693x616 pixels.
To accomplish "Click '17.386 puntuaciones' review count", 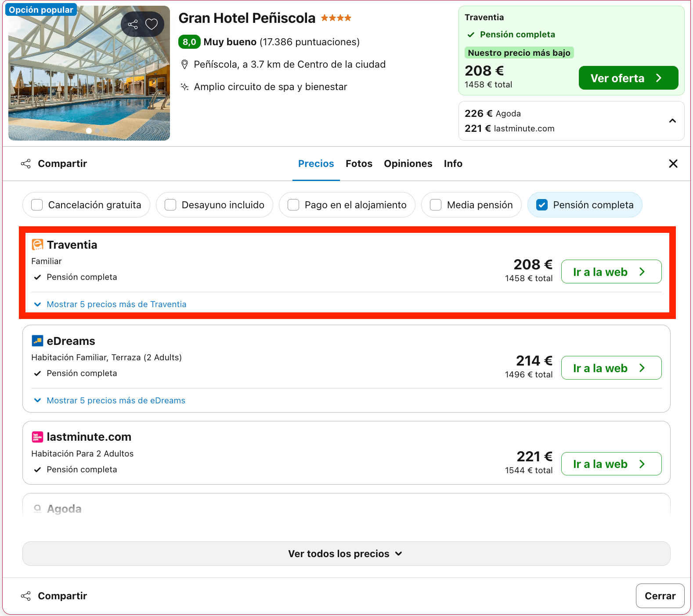I will [310, 42].
